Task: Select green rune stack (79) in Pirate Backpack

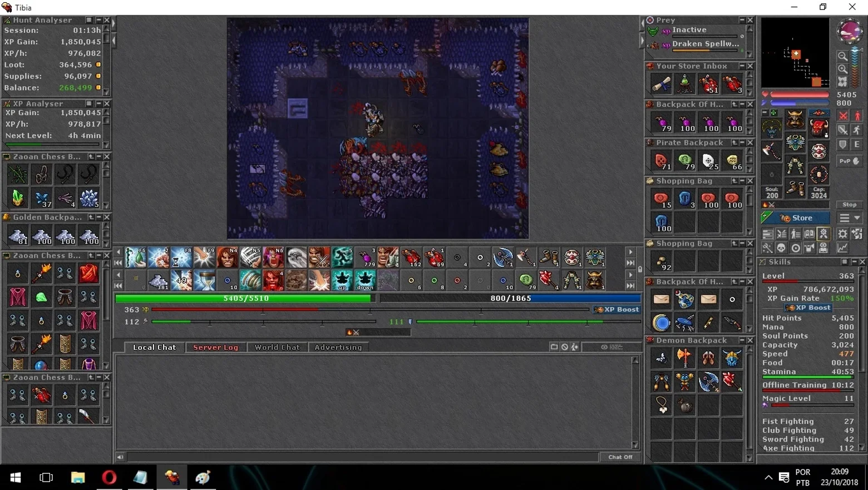Action: tap(685, 161)
